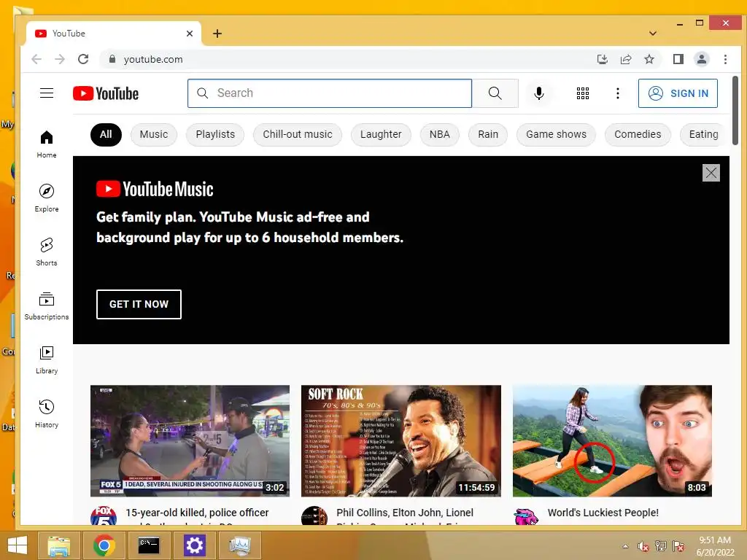Click the GET IT NOW button
The image size is (747, 560).
139,304
